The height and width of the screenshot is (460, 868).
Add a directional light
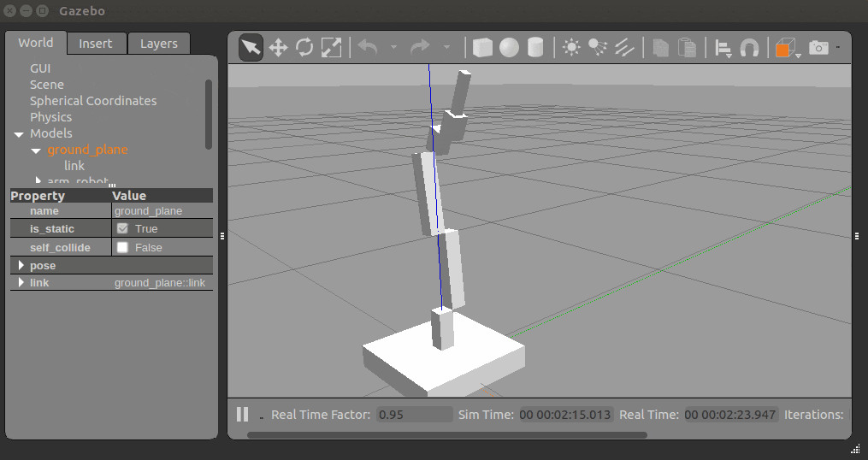coord(624,48)
